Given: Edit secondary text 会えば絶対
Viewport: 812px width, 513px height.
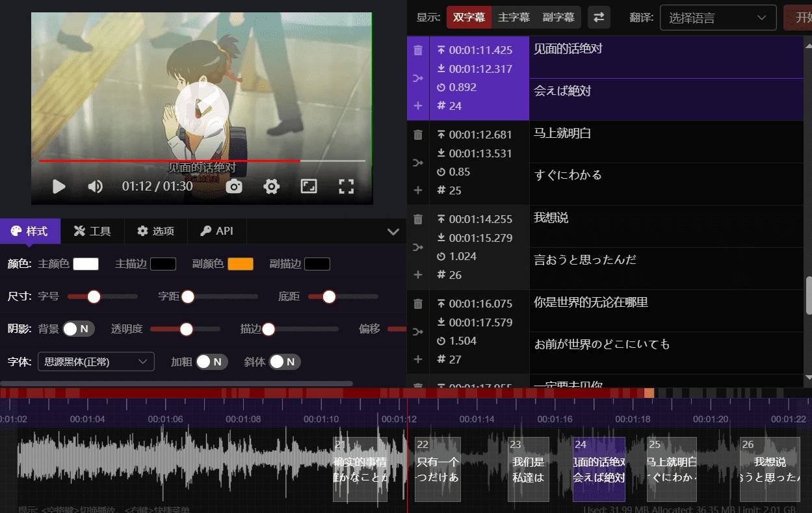Looking at the screenshot, I should click(x=666, y=99).
